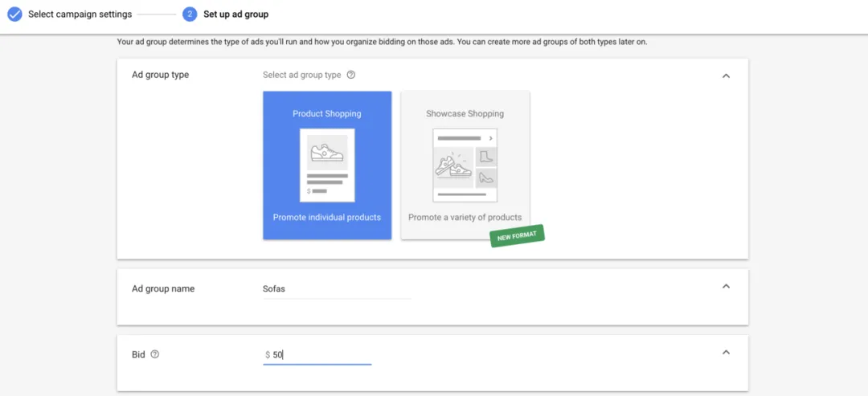
Task: Click the Set up ad group step
Action: coord(235,14)
